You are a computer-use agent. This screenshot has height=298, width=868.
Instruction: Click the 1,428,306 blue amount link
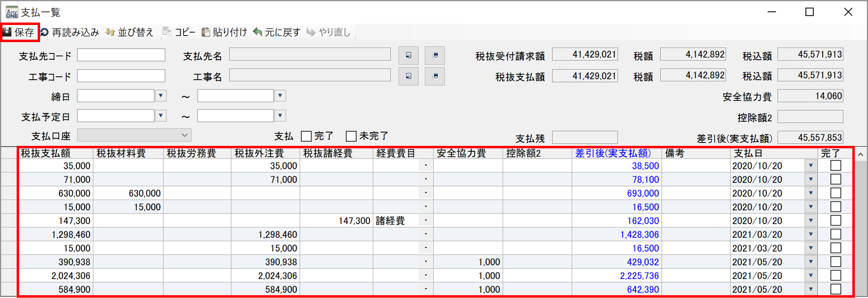tap(639, 235)
